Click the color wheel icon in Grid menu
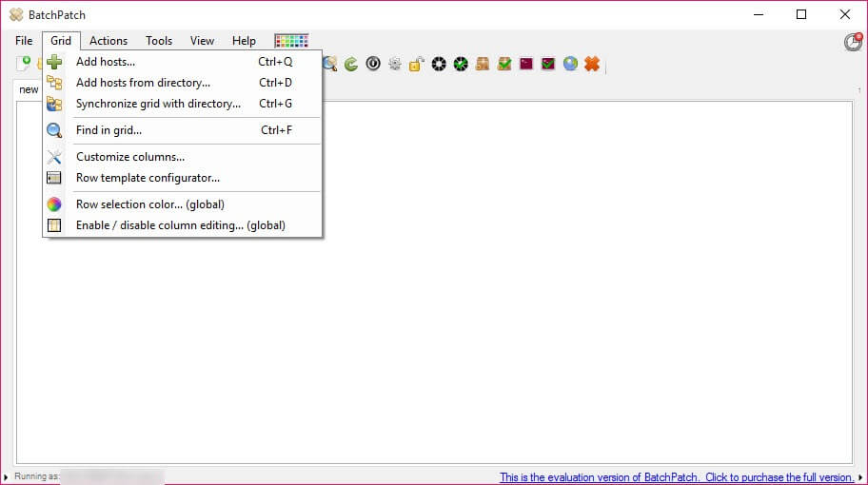Image resolution: width=868 pixels, height=485 pixels. coord(54,204)
